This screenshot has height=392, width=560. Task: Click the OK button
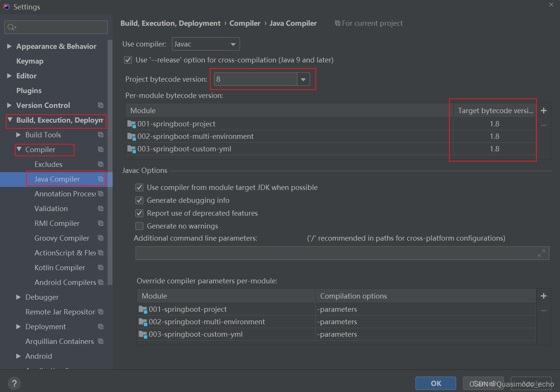(x=436, y=383)
